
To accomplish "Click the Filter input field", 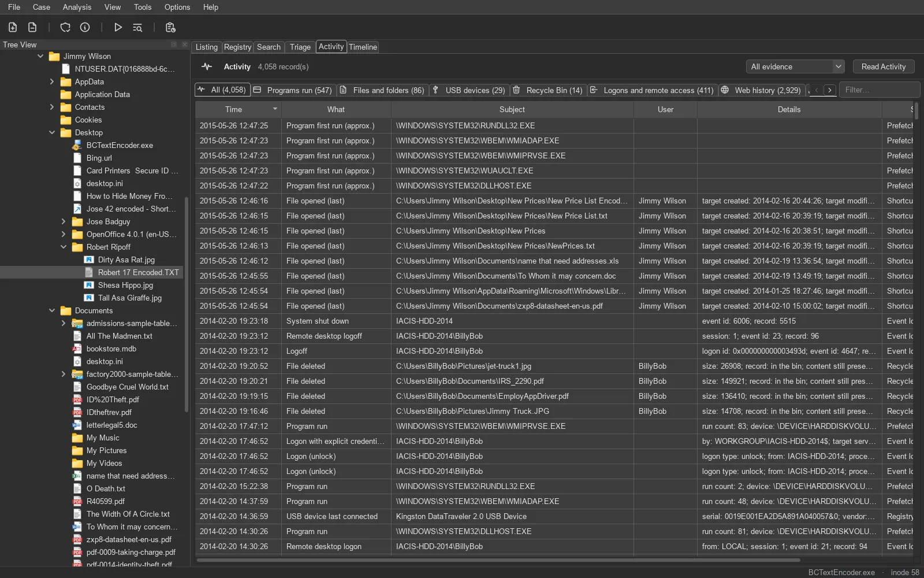I will point(880,90).
